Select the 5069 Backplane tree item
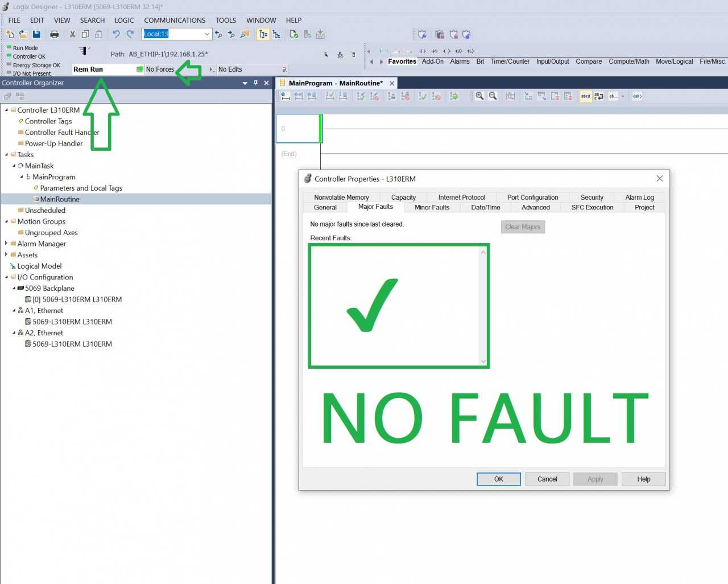This screenshot has width=728, height=584. click(x=49, y=289)
